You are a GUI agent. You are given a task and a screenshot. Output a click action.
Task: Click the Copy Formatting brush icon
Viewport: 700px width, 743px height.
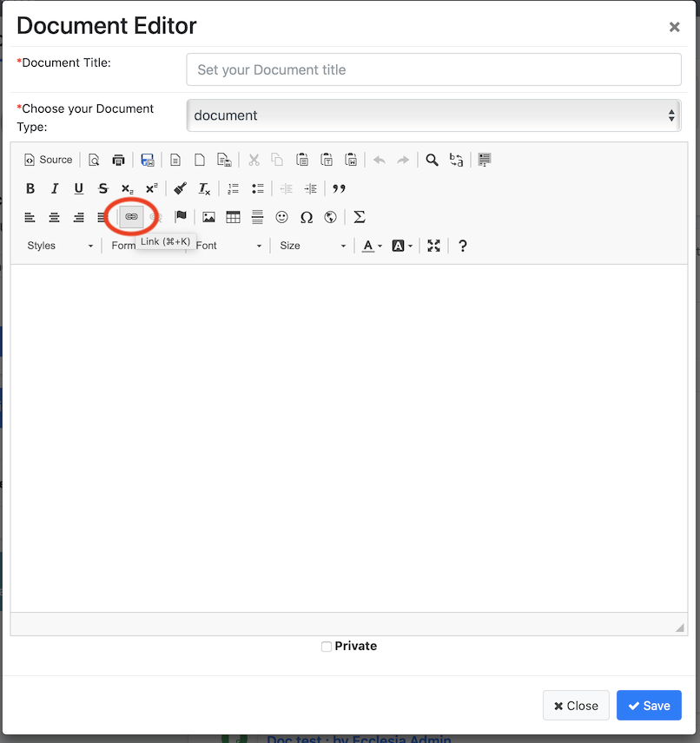click(181, 188)
